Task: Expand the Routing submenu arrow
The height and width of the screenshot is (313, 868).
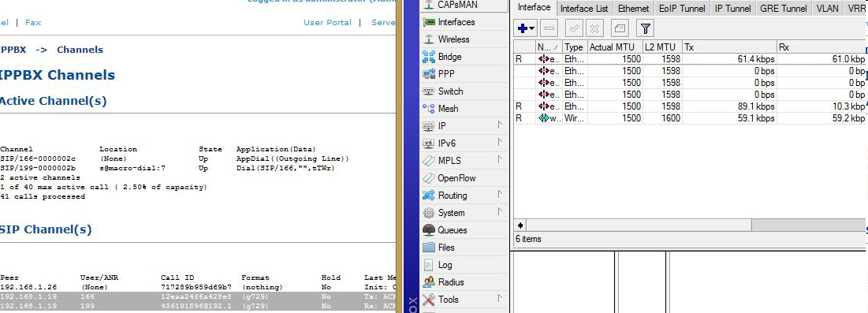Action: (x=500, y=195)
